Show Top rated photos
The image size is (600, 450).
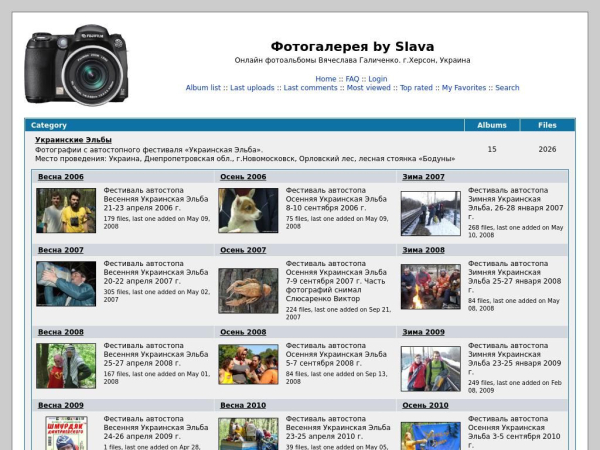pos(416,88)
